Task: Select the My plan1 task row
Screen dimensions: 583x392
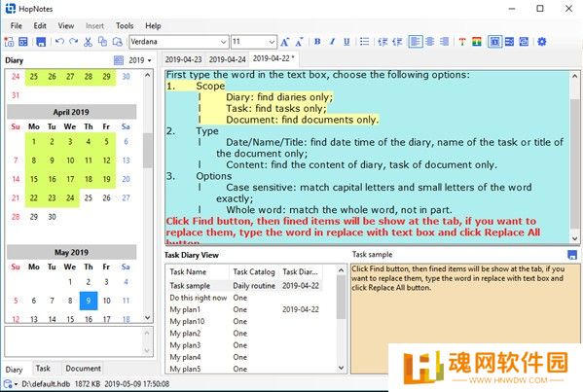Action: pos(243,309)
